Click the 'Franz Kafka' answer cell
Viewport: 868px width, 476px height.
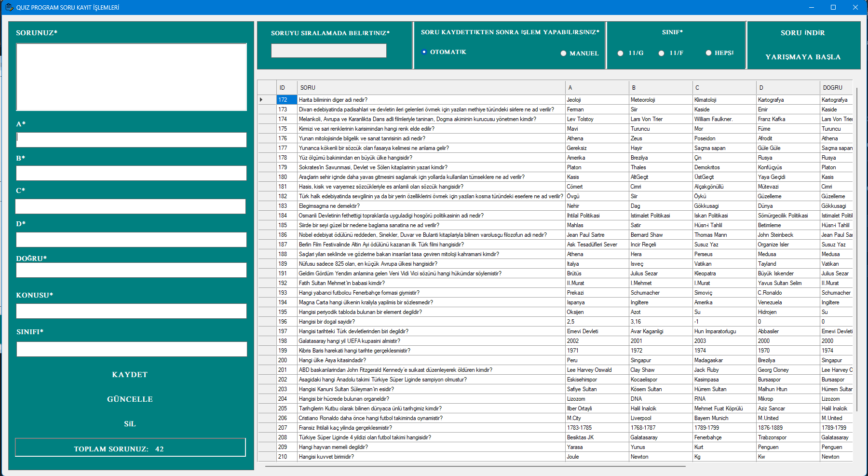pos(788,119)
